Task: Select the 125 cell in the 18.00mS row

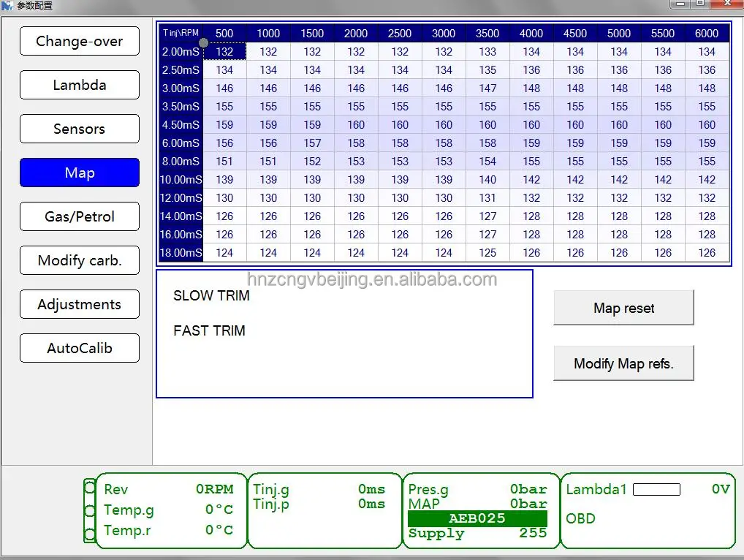Action: click(487, 253)
